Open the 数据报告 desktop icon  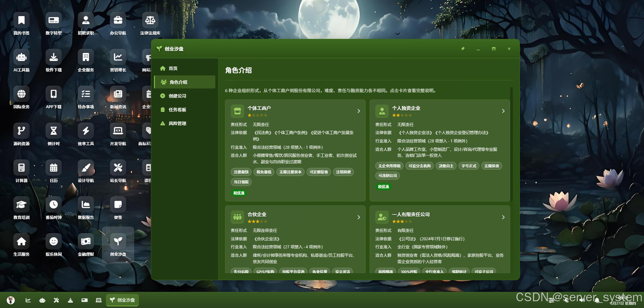[x=86, y=208]
